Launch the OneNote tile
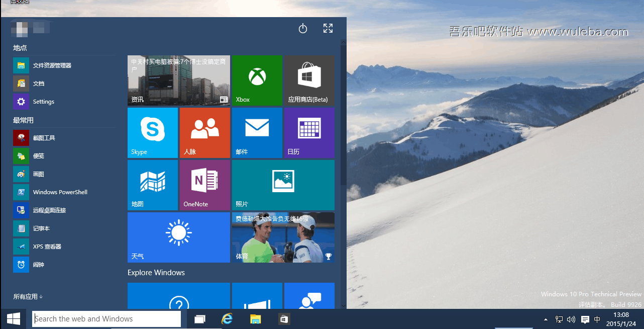 [x=205, y=185]
